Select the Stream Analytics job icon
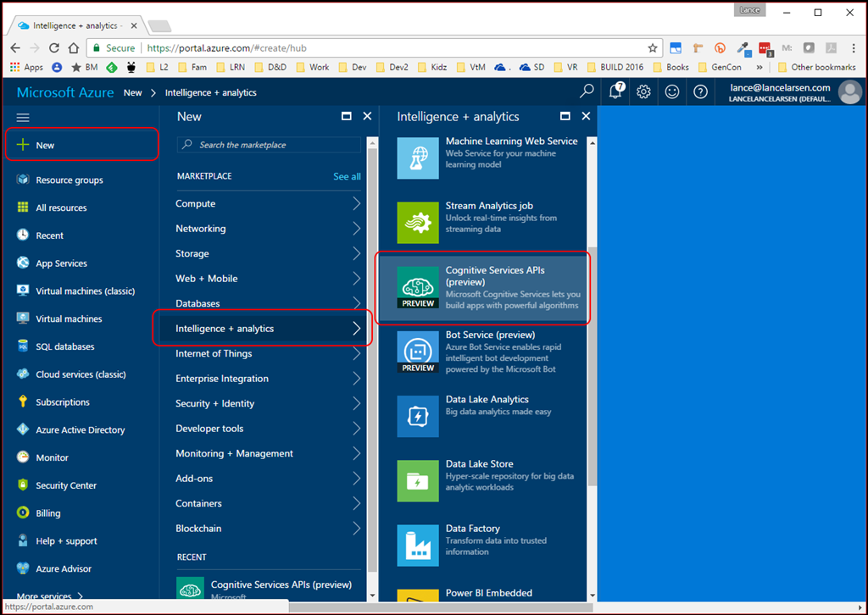The width and height of the screenshot is (868, 615). [418, 223]
